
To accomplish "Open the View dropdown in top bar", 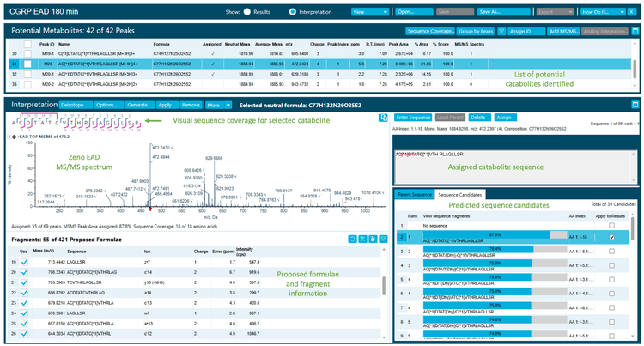I will (370, 12).
